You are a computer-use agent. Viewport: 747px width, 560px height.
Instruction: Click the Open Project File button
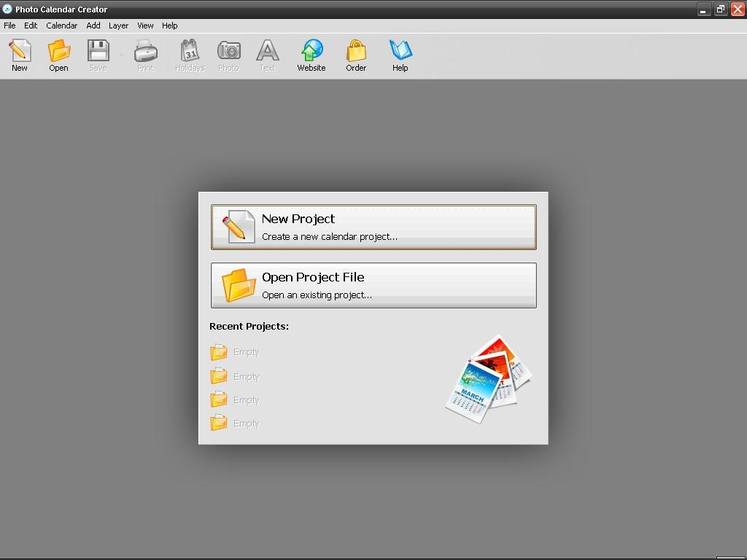pos(373,285)
